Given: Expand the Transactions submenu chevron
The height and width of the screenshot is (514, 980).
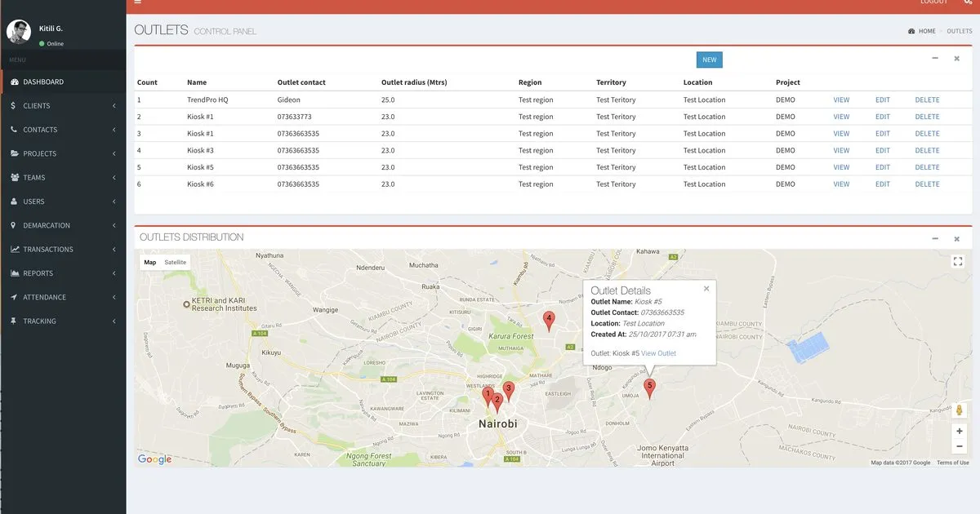Looking at the screenshot, I should click(x=114, y=250).
